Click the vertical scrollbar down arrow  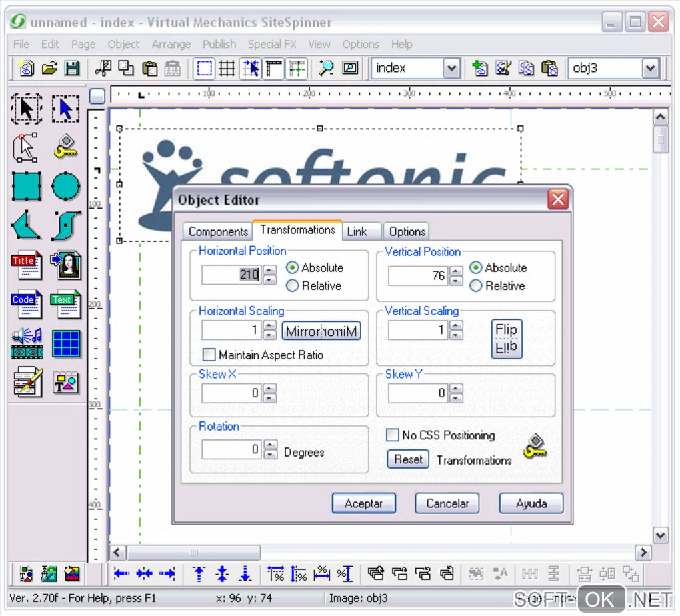click(660, 535)
